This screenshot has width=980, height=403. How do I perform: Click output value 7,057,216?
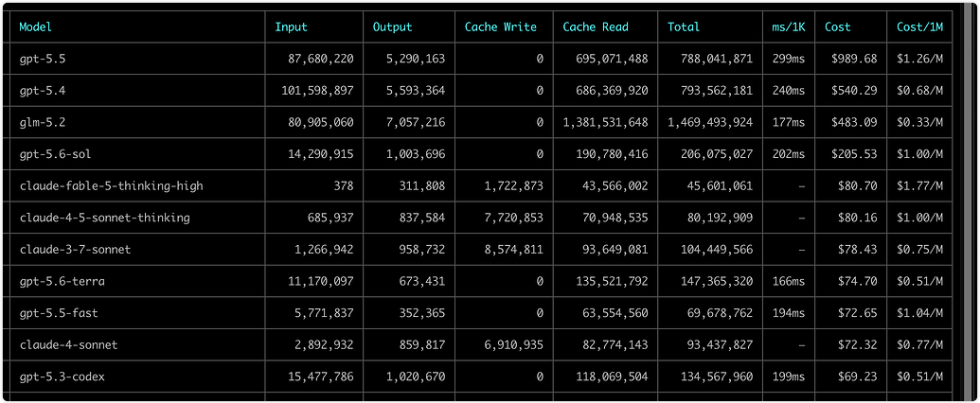416,122
